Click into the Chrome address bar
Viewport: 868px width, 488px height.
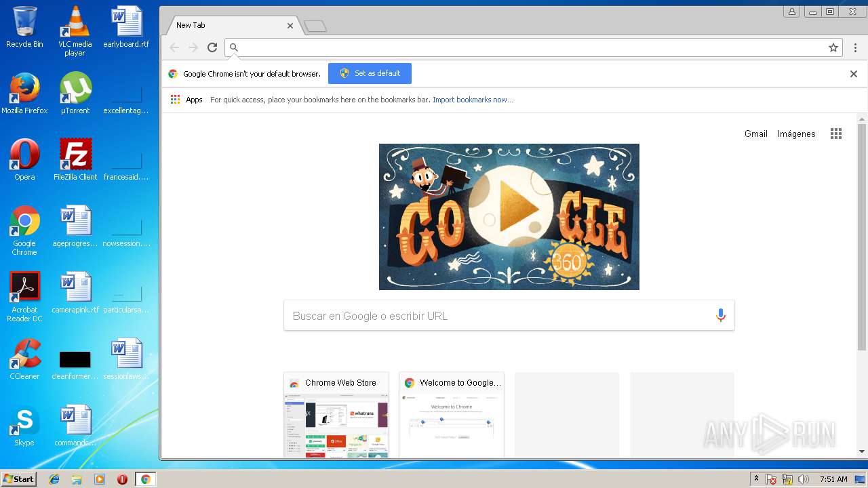pos(532,47)
